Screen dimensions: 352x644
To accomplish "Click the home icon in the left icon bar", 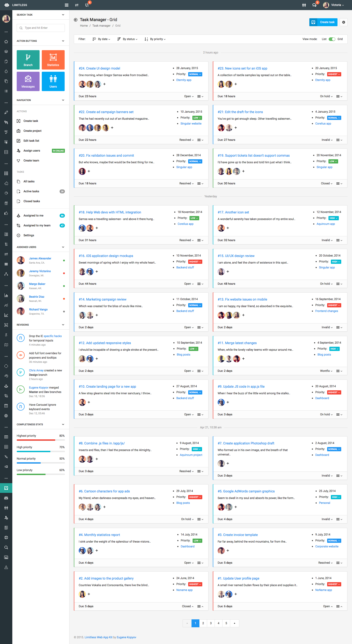I will point(6,42).
